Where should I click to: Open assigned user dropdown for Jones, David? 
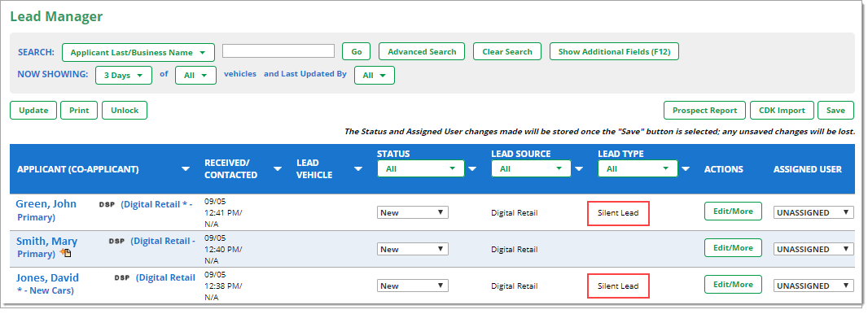click(813, 286)
